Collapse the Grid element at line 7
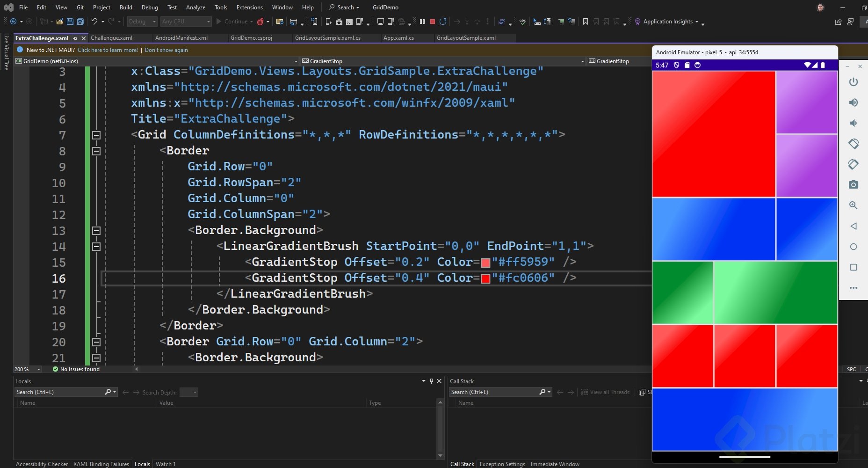Image resolution: width=868 pixels, height=468 pixels. point(96,135)
